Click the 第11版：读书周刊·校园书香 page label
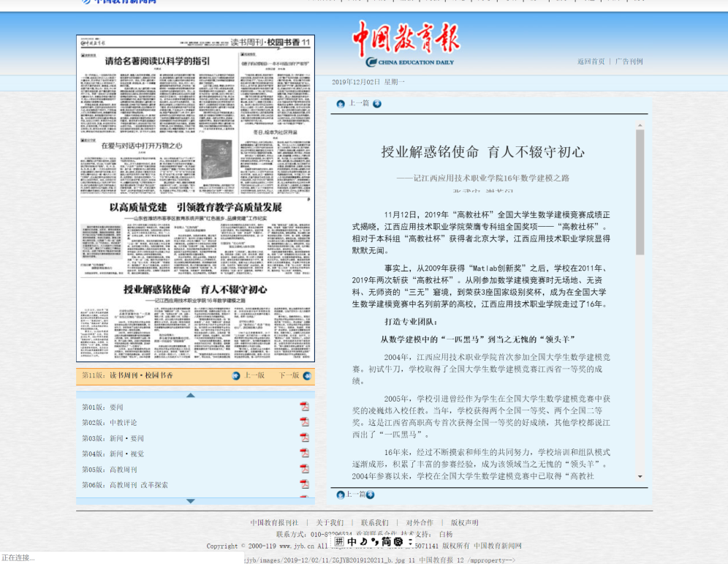The width and height of the screenshot is (728, 564). 127,375
